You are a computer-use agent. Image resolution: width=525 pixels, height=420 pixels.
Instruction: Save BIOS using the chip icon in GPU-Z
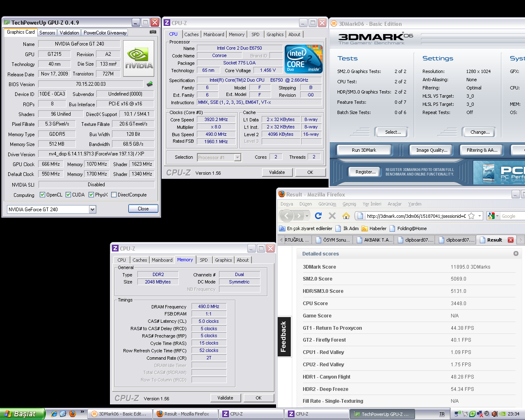(x=150, y=84)
